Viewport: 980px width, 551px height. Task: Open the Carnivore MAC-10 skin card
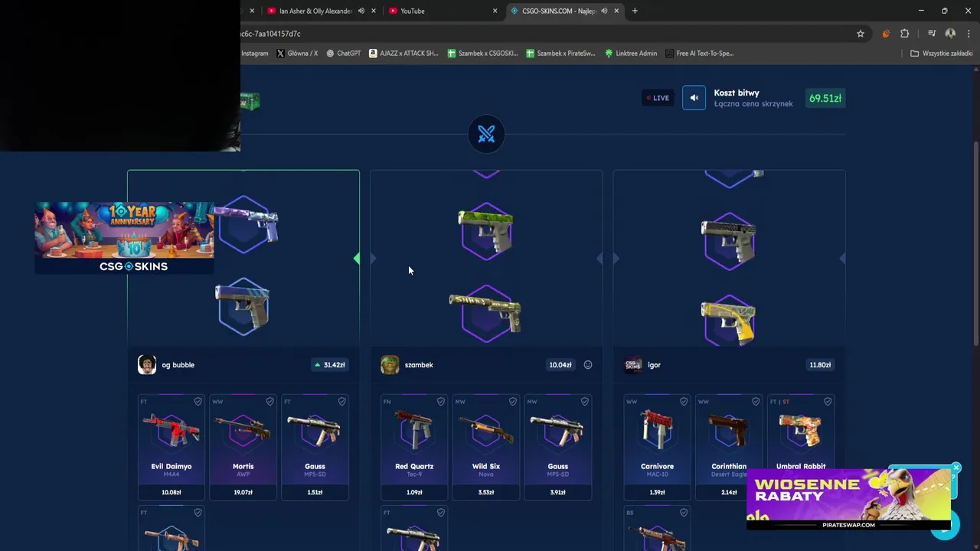(657, 448)
